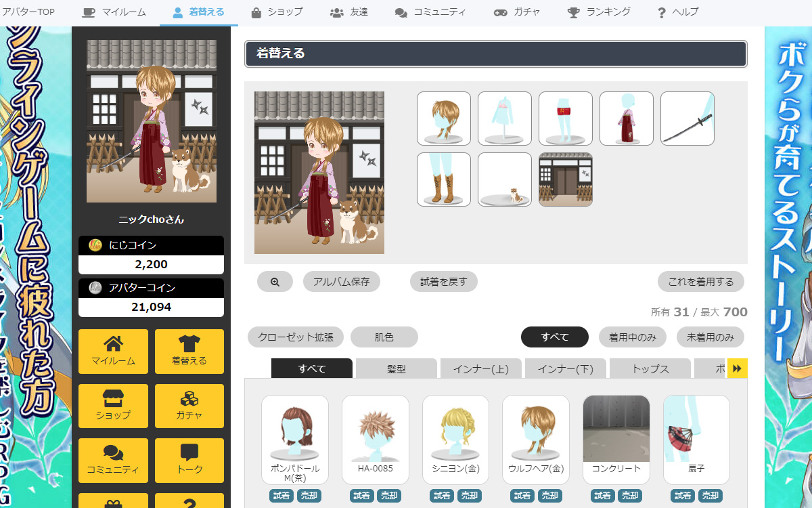Image resolution: width=812 pixels, height=508 pixels.
Task: Select the トップス category tab
Action: (650, 368)
